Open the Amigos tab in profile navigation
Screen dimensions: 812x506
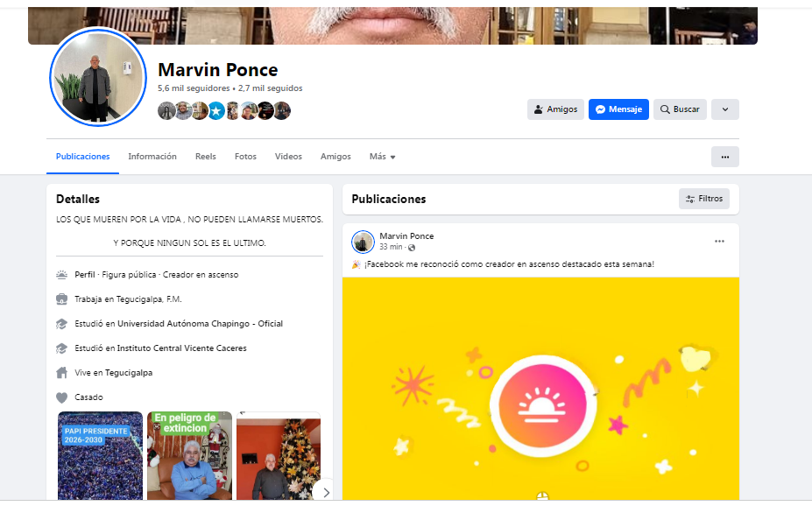click(x=335, y=156)
